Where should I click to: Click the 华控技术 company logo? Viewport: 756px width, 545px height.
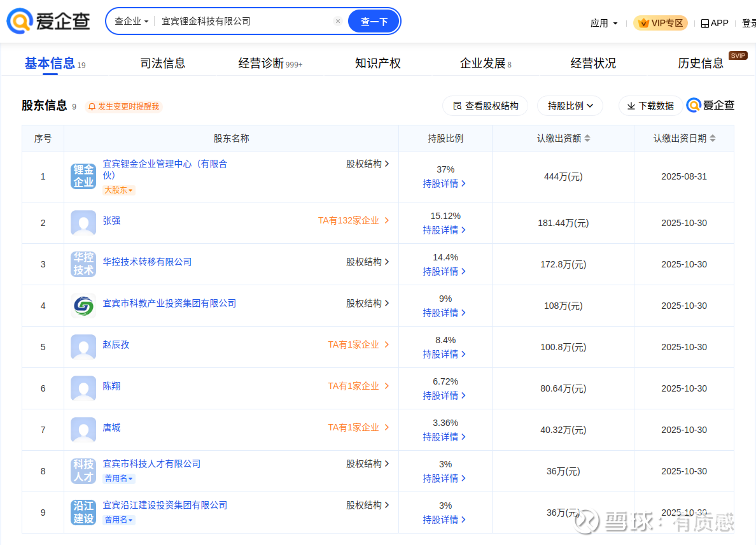pyautogui.click(x=83, y=264)
